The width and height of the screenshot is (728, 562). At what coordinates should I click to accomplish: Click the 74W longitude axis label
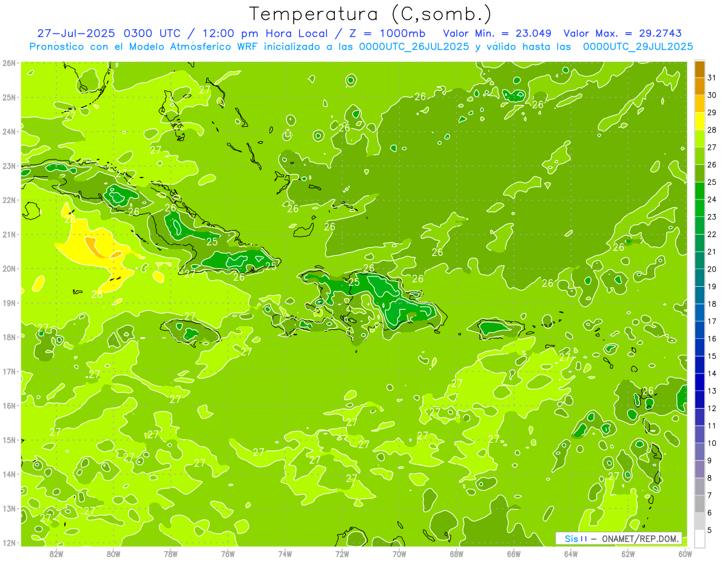[285, 553]
